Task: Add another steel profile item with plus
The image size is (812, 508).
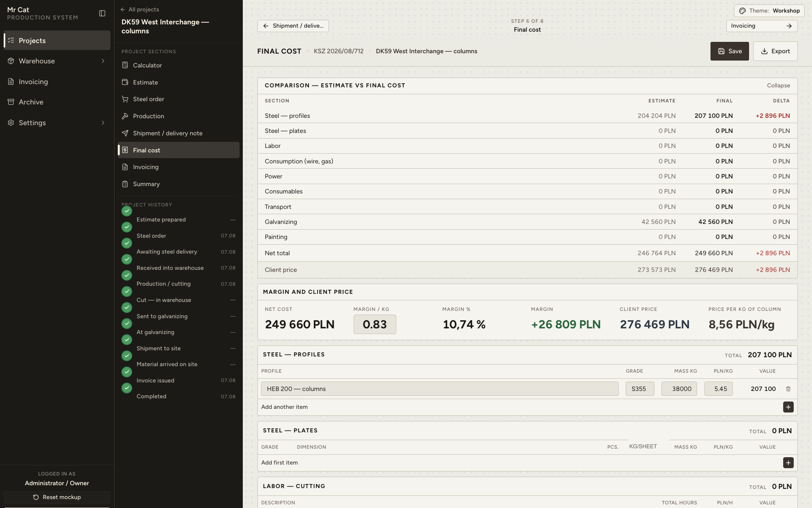Action: tap(788, 407)
